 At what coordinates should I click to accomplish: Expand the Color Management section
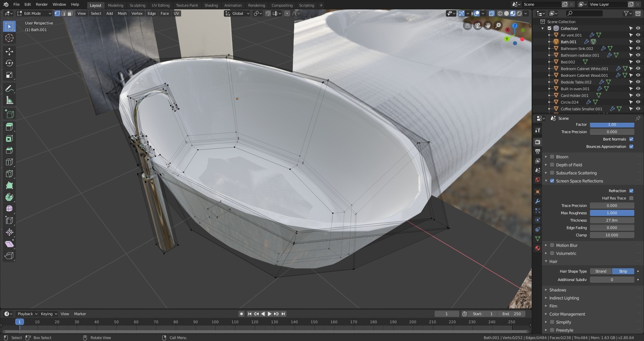pos(567,314)
